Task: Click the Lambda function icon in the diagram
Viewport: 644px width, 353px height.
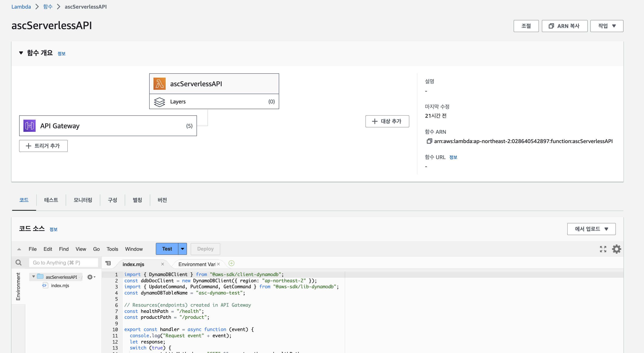Action: (159, 84)
